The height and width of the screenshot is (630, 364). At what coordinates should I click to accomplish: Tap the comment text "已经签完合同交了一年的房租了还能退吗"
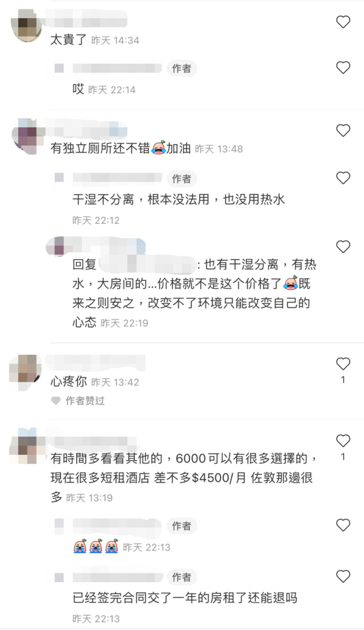(x=185, y=597)
